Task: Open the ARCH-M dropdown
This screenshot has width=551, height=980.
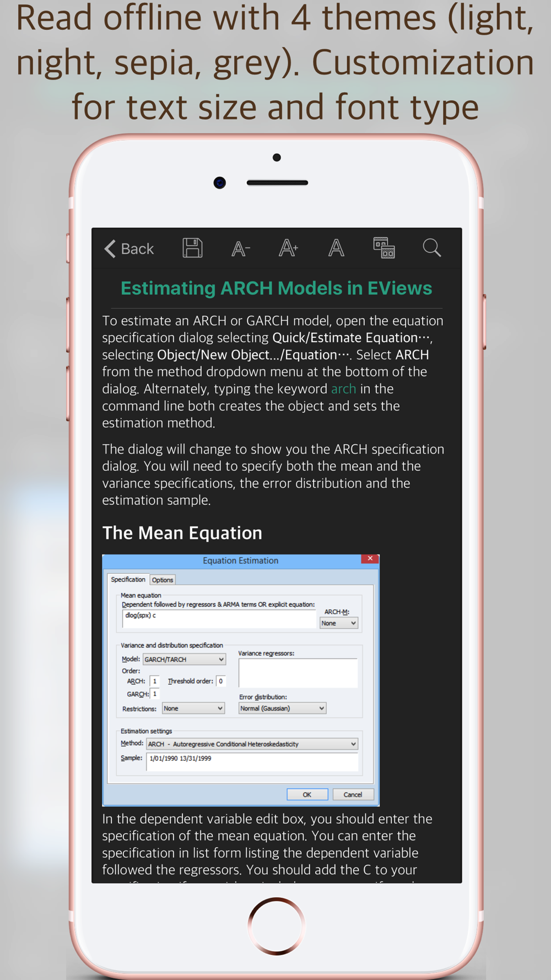Action: click(x=339, y=623)
